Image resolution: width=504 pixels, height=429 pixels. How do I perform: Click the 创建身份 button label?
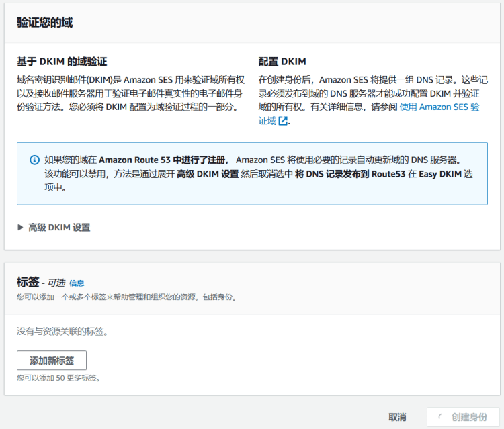click(469, 417)
